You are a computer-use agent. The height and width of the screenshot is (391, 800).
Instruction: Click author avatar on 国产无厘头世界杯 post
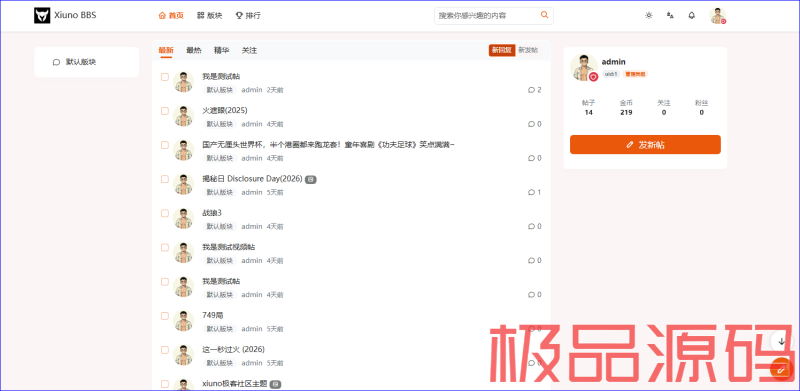(x=184, y=151)
